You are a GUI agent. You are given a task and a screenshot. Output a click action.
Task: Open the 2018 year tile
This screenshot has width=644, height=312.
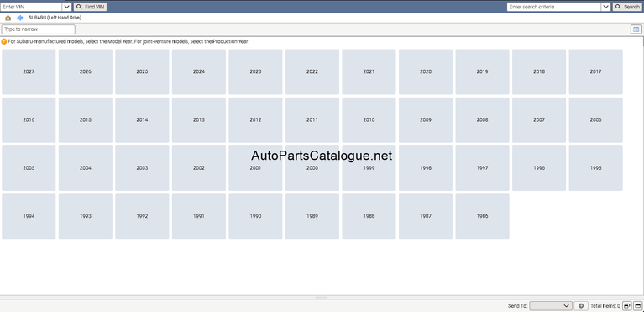(x=539, y=71)
